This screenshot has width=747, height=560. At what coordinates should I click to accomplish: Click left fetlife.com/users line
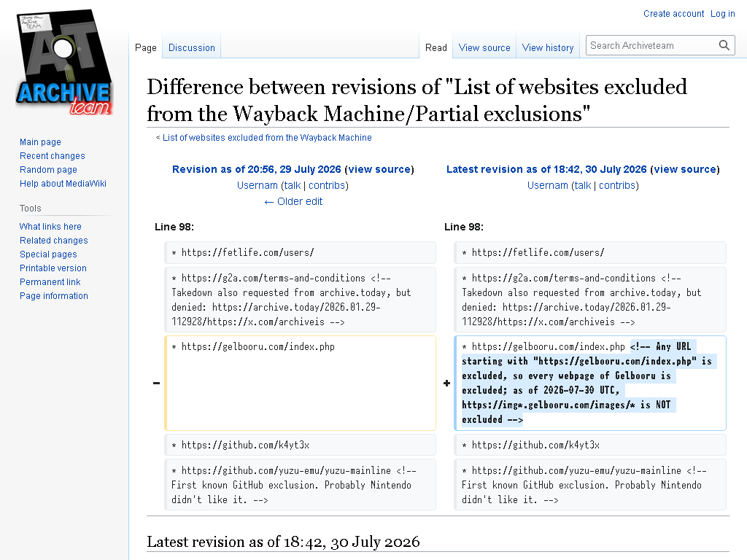(300, 252)
